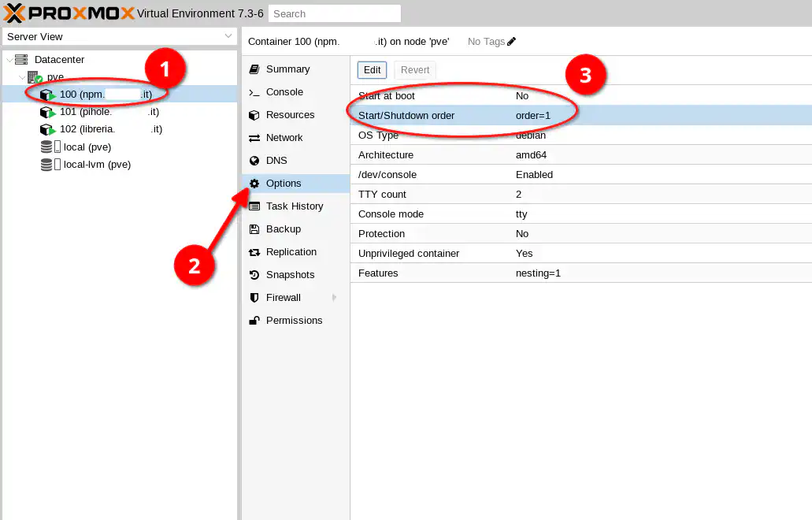Select the OS Type row
This screenshot has width=812, height=520.
point(581,136)
